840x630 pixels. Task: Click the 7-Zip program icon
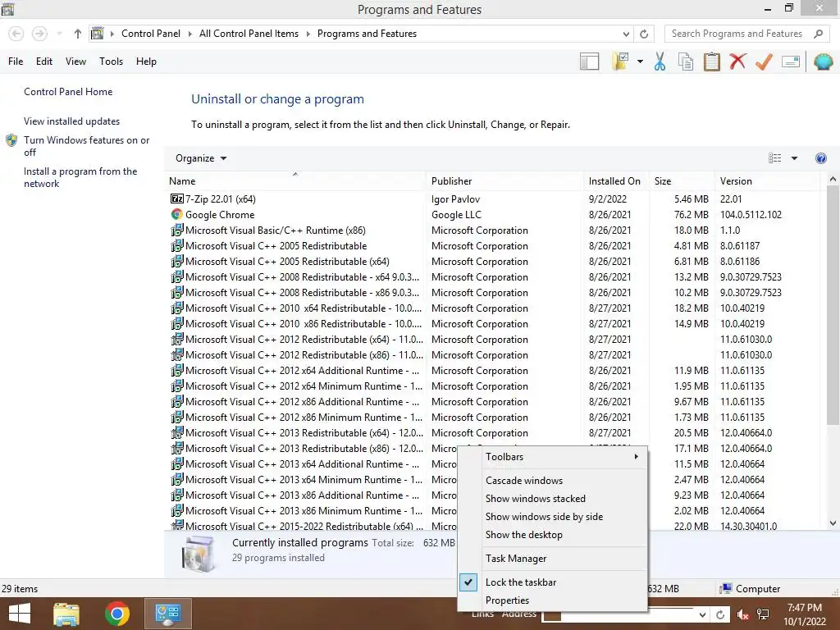point(177,199)
